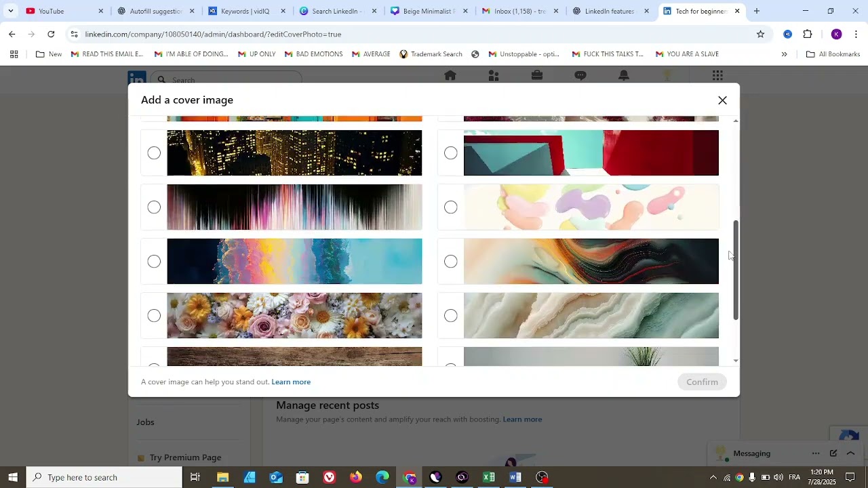
Task: Open Word from the taskbar
Action: (515, 477)
